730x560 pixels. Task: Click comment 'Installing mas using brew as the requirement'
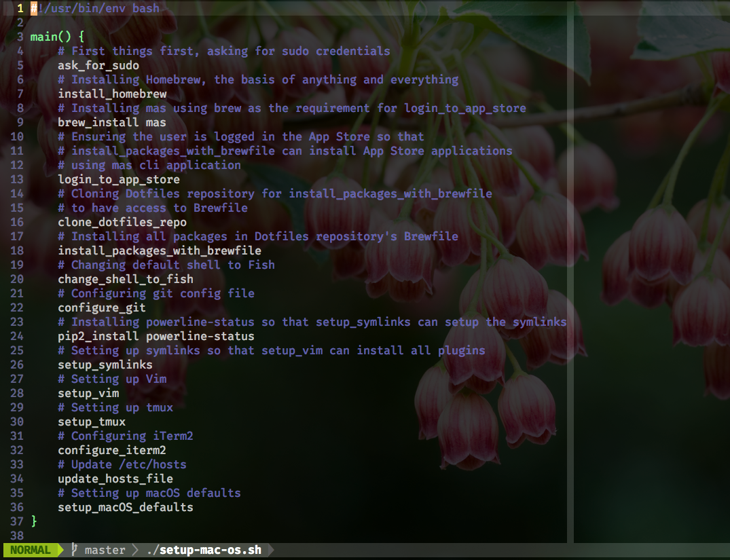coord(292,108)
